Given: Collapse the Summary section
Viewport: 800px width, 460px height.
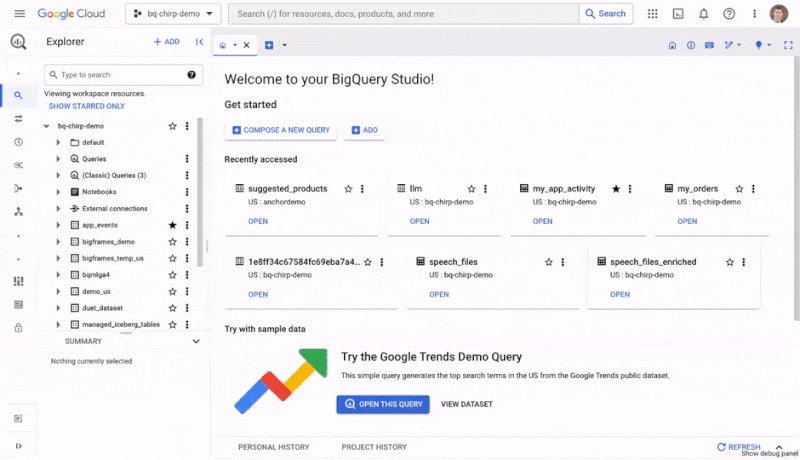Looking at the screenshot, I should tap(196, 341).
